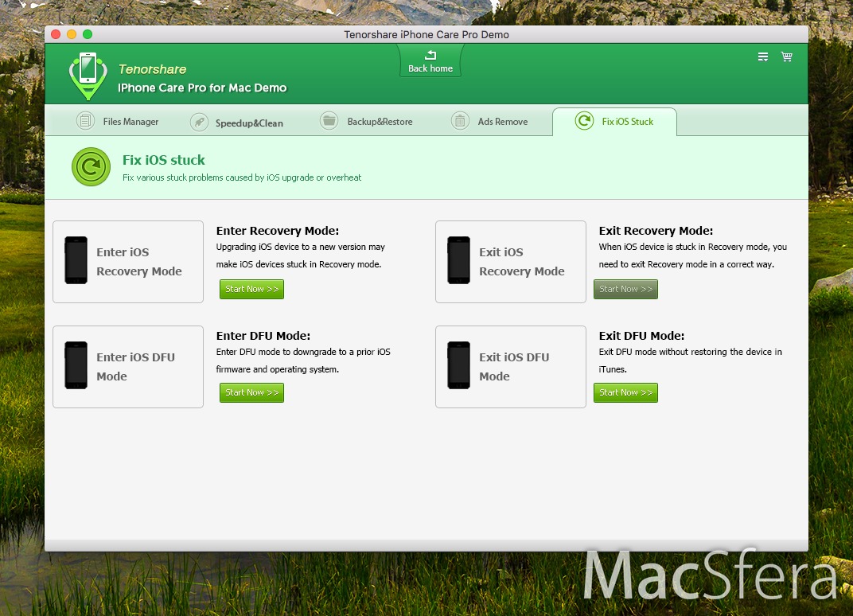Select the Enter iOS Recovery Mode card
Image resolution: width=853 pixels, height=616 pixels.
128,262
